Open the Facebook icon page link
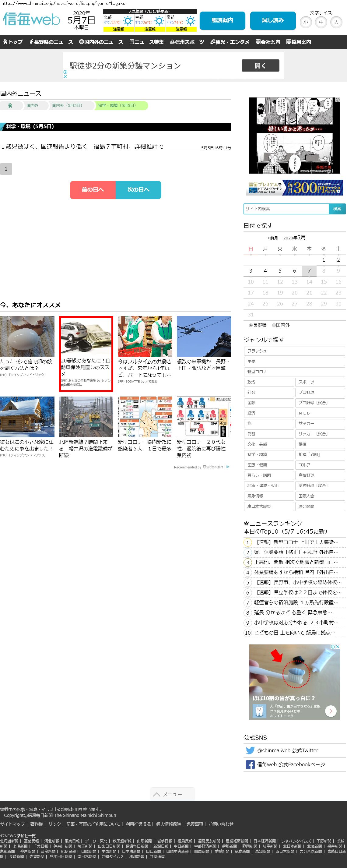 click(x=250, y=764)
